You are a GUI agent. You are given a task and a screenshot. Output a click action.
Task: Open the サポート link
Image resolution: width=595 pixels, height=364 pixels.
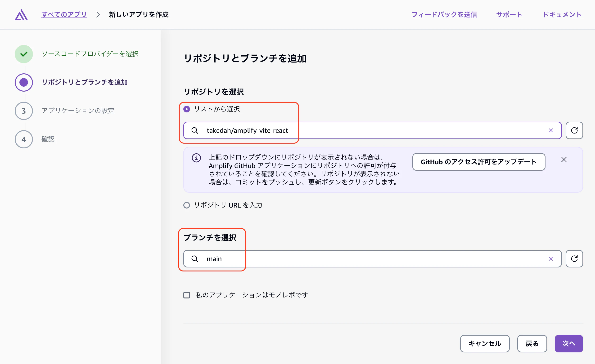[x=509, y=14]
